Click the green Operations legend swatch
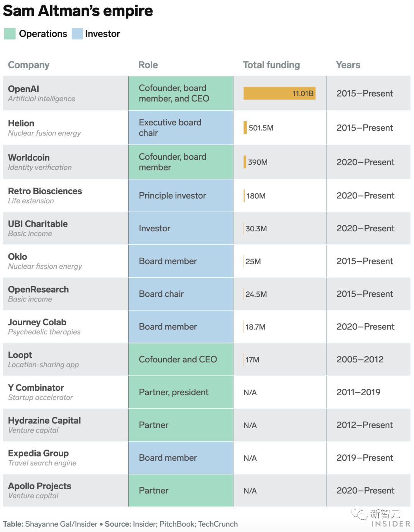 pos(10,34)
